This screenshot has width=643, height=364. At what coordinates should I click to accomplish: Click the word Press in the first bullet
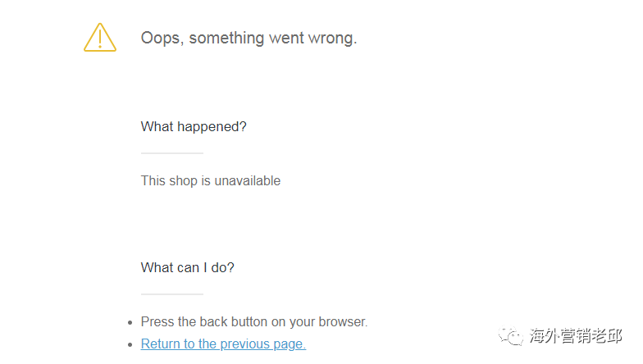(x=158, y=322)
